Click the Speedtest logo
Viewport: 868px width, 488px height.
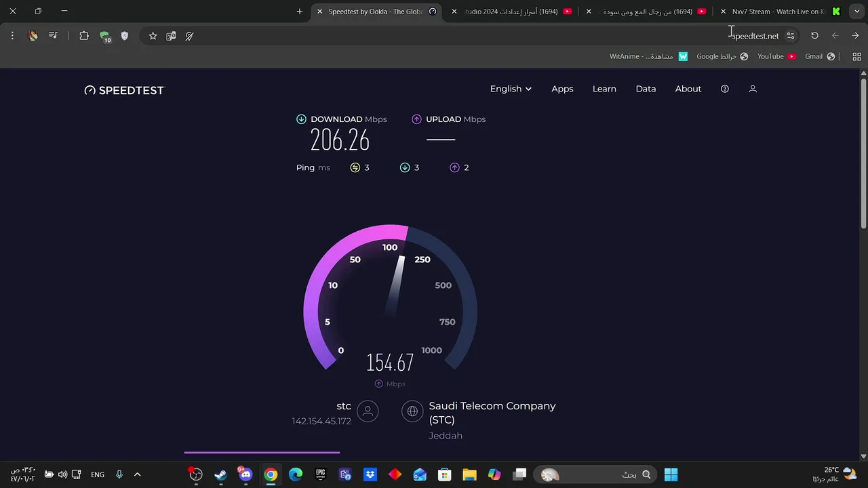point(124,90)
